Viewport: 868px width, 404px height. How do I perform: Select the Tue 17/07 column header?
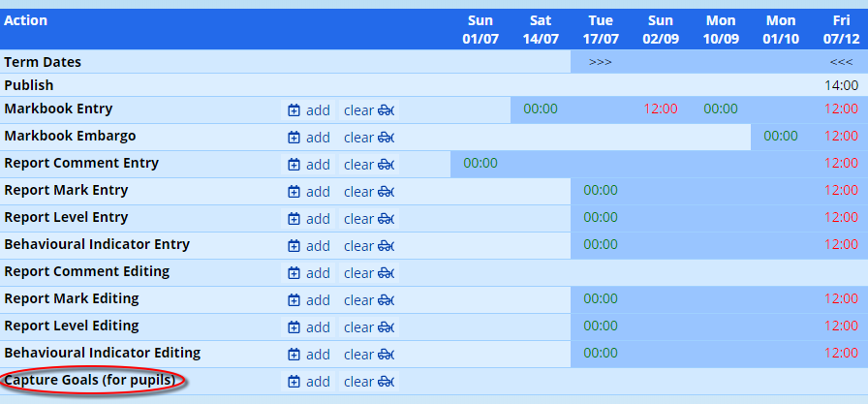[x=600, y=29]
